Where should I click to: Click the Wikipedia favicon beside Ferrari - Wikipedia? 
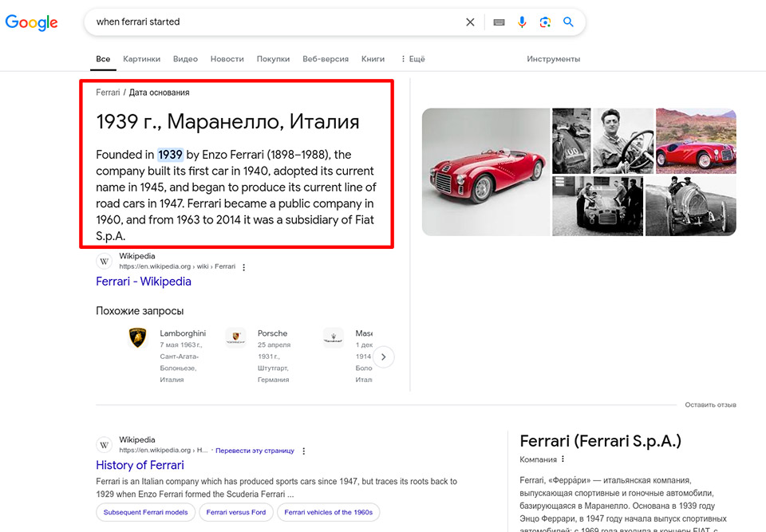(x=104, y=262)
